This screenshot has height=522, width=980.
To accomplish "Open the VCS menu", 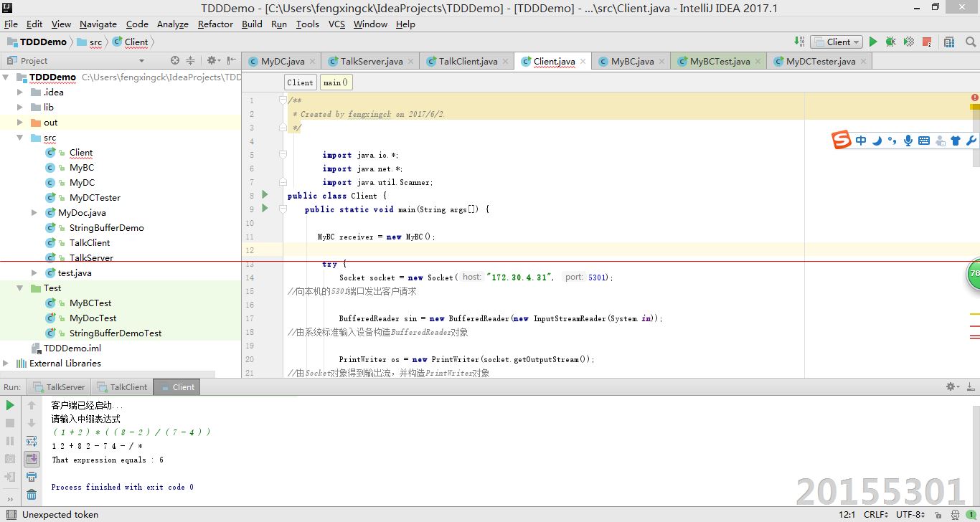I will (336, 24).
